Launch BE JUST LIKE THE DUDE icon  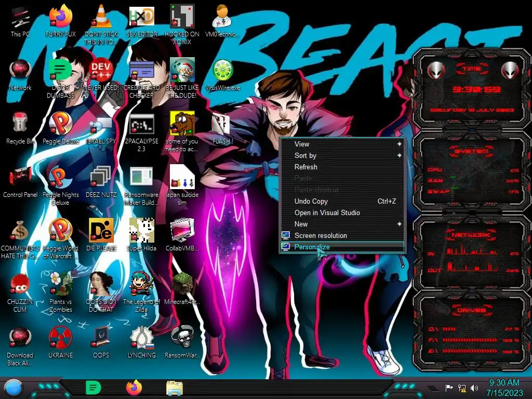tap(182, 78)
